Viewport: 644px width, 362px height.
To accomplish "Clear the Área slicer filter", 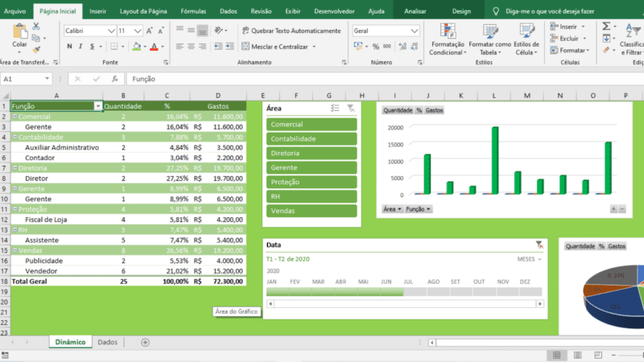I will 350,107.
